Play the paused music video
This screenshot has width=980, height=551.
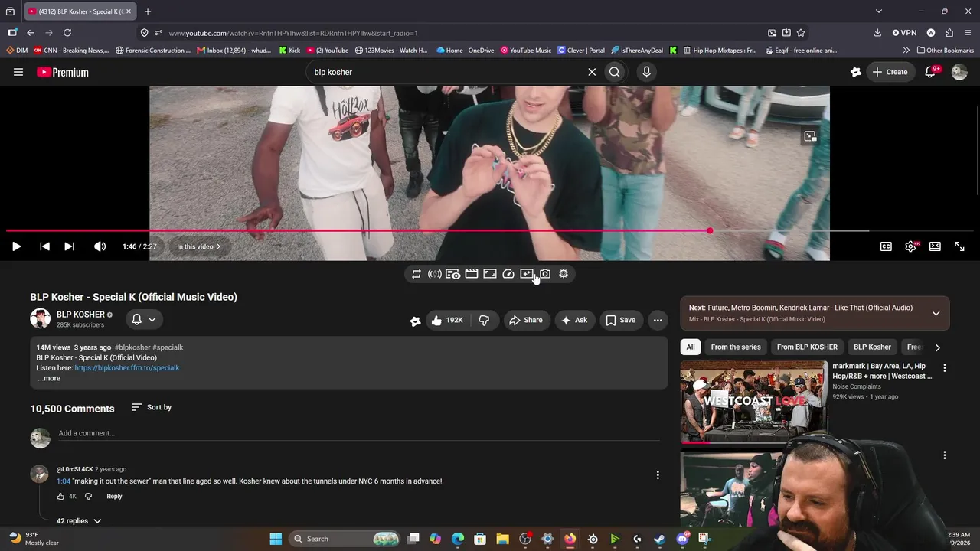point(16,246)
